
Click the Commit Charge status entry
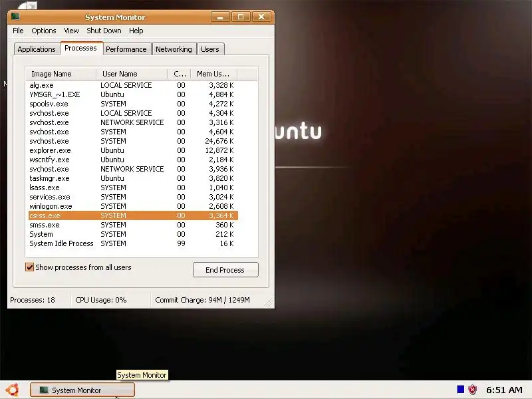202,300
